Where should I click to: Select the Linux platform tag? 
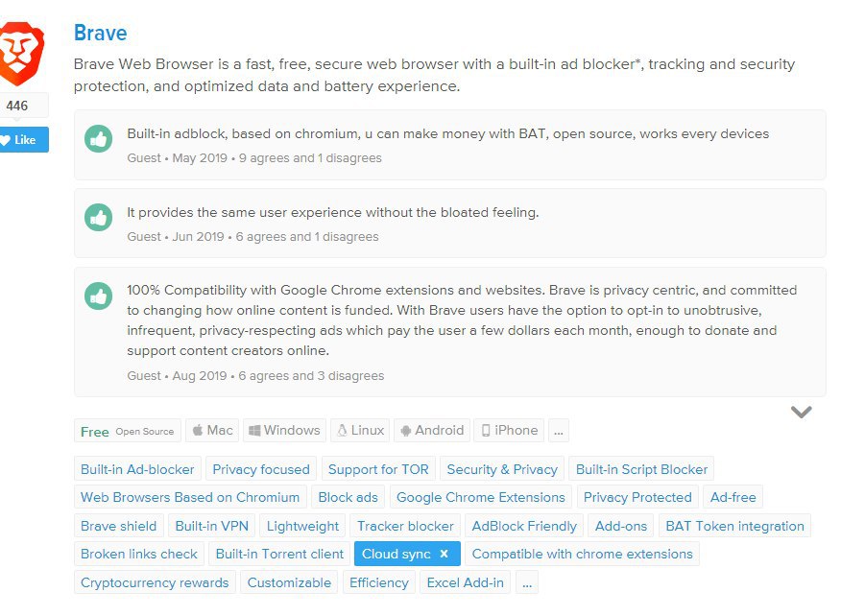360,431
